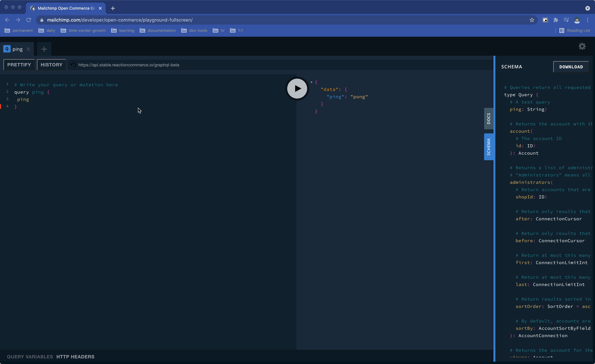The image size is (595, 364).
Task: Open the DOCS side tab
Action: coord(489,118)
